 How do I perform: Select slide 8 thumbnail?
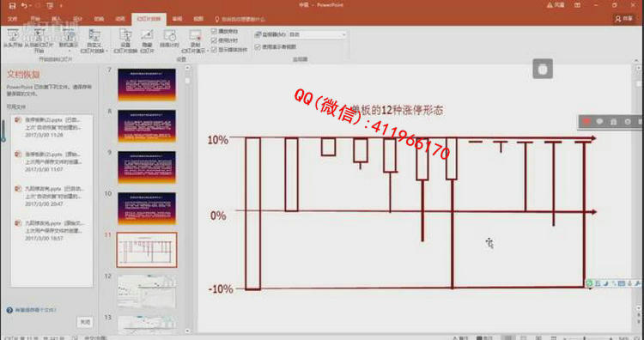147,126
